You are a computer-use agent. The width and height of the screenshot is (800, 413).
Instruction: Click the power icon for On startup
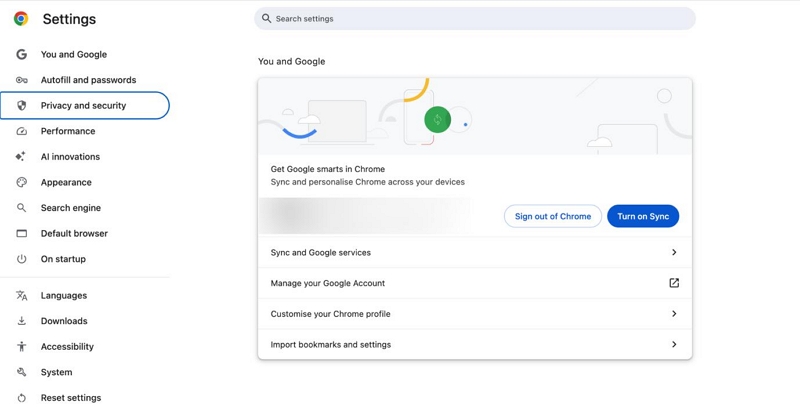pos(21,259)
